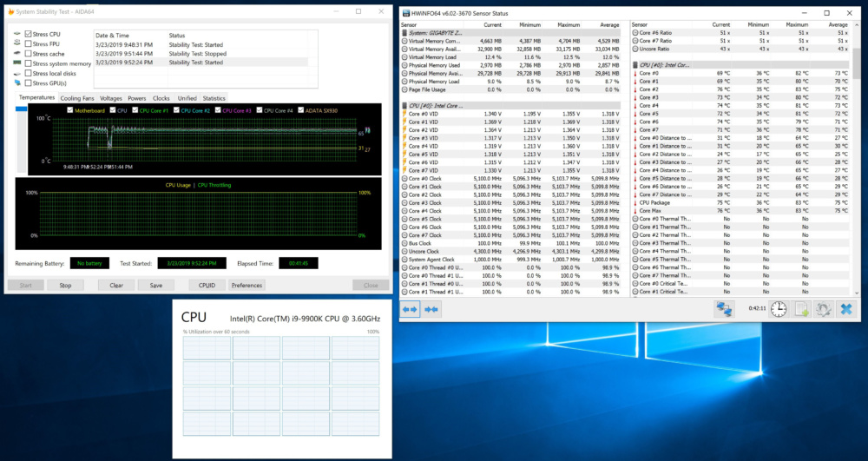Open AIDA64 Preferences
Screen dimensions: 868x461
coord(247,286)
